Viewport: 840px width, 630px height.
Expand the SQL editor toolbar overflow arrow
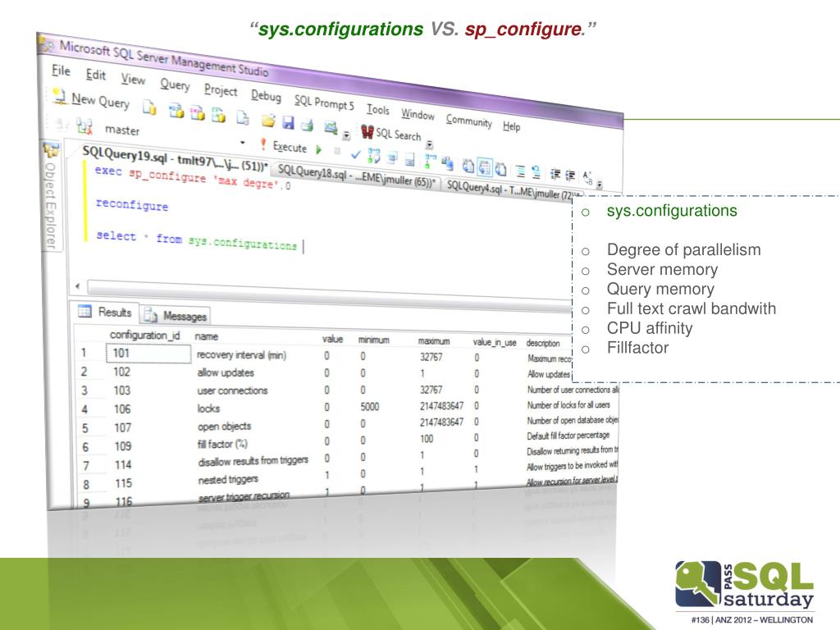coord(600,185)
